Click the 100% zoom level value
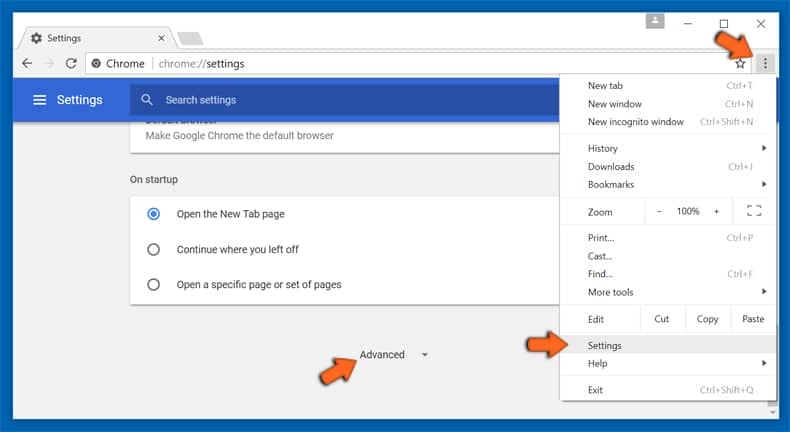This screenshot has height=432, width=790. 688,212
